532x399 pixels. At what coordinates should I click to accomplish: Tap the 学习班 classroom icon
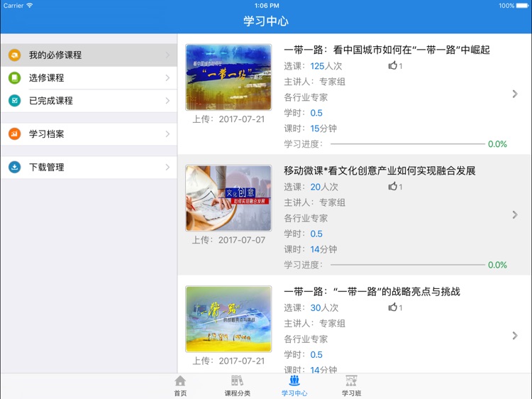351,381
